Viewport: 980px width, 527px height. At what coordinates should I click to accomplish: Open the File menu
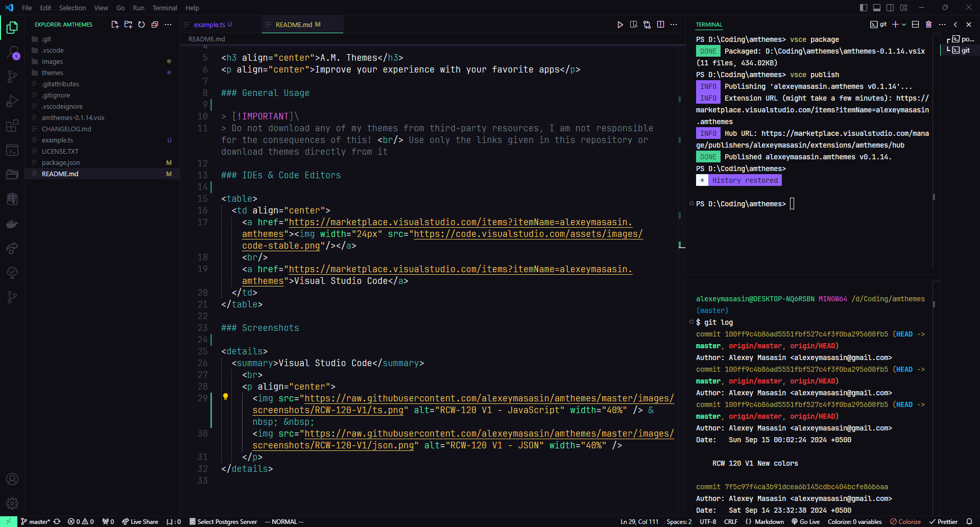(x=27, y=8)
